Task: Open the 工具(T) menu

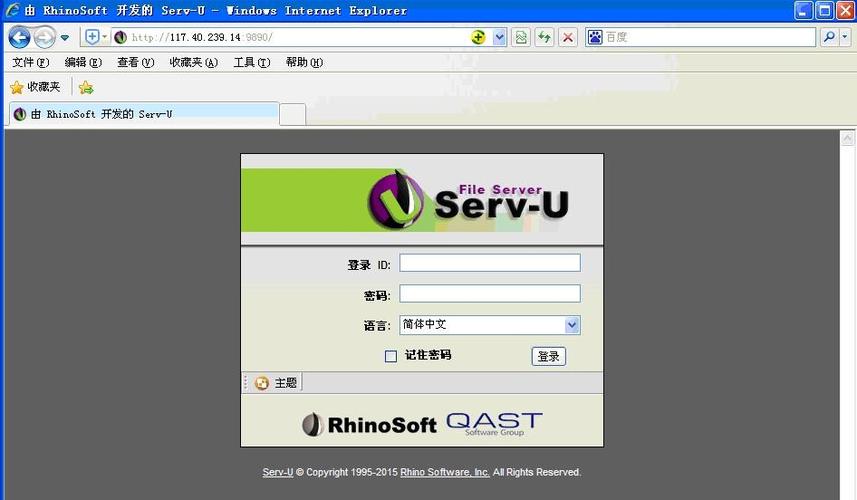Action: 251,62
